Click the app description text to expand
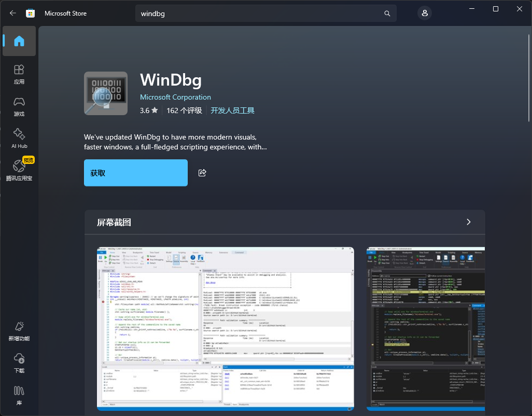Screen dimensions: 532x416 pos(175,142)
